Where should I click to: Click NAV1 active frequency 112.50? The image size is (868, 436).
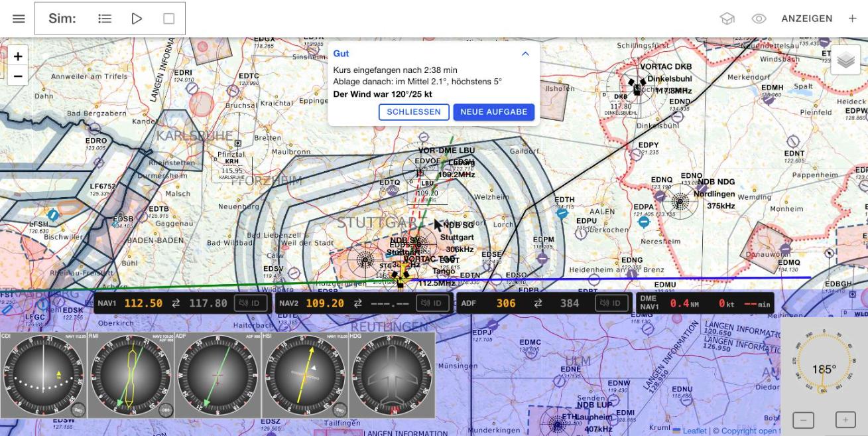143,303
